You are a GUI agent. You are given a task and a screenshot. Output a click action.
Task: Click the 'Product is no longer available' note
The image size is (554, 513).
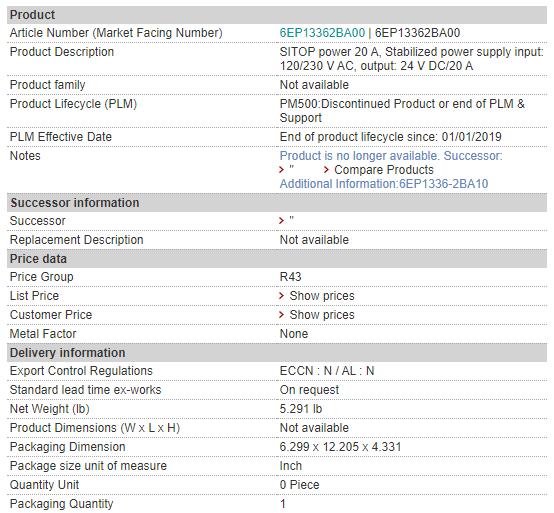click(x=391, y=156)
